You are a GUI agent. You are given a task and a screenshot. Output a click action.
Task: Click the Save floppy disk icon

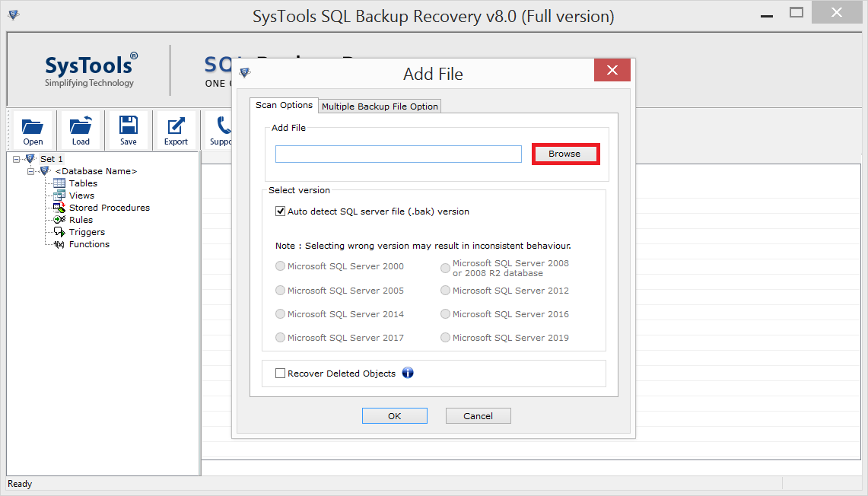point(129,125)
